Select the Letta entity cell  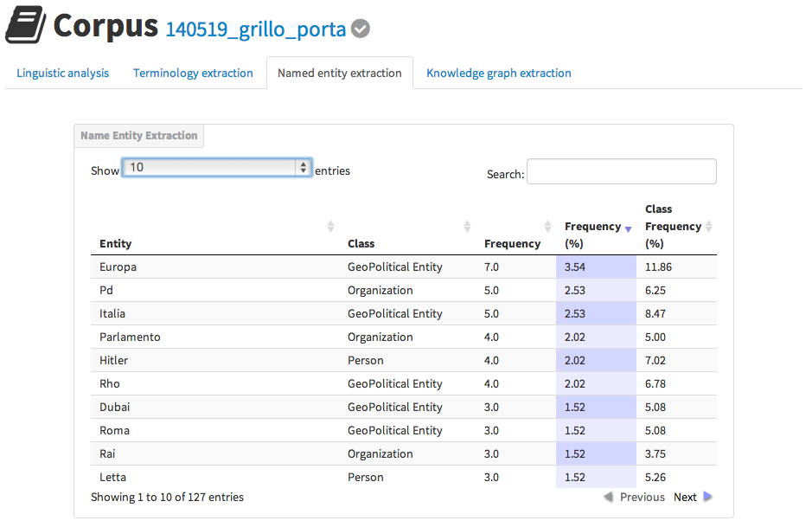tap(113, 477)
